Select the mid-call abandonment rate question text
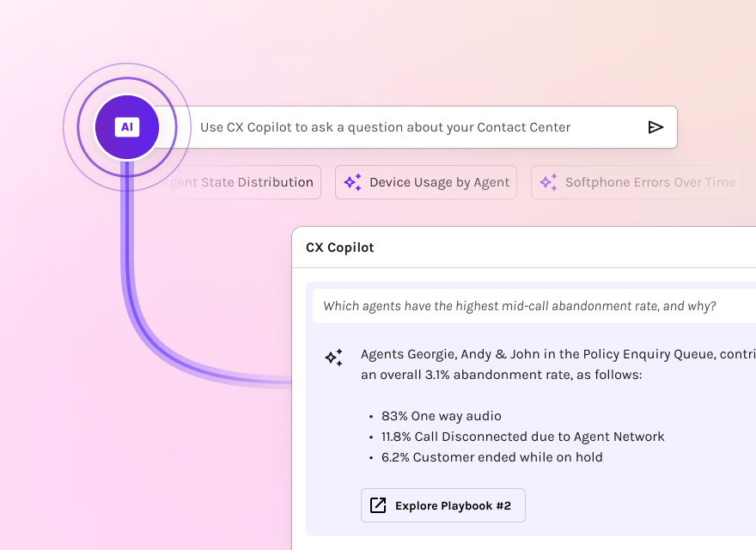756x550 pixels. (519, 306)
